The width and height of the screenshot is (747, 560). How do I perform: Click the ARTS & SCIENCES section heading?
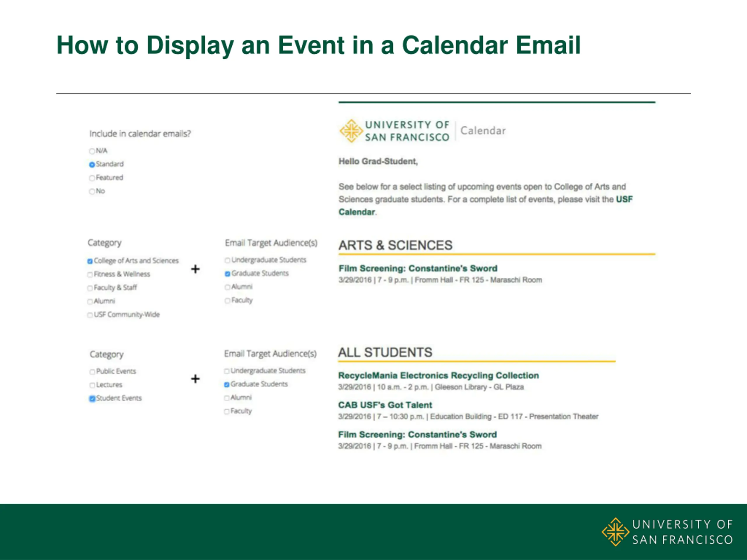click(x=395, y=245)
